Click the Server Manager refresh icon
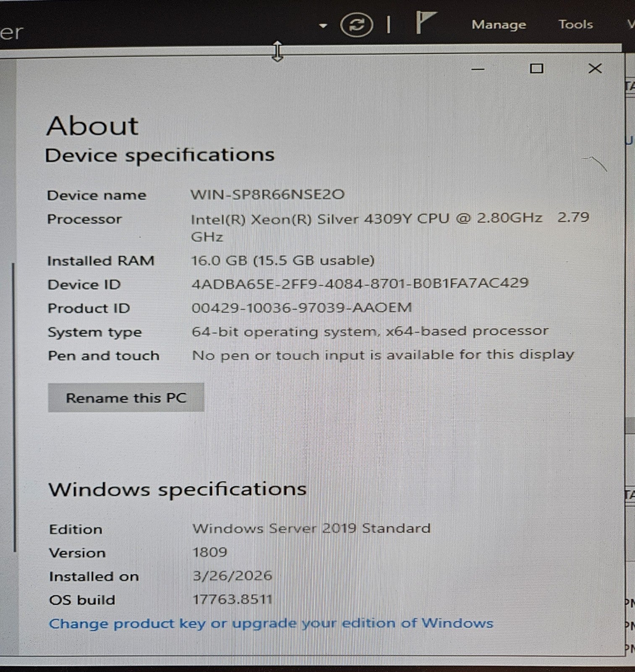 pyautogui.click(x=356, y=24)
